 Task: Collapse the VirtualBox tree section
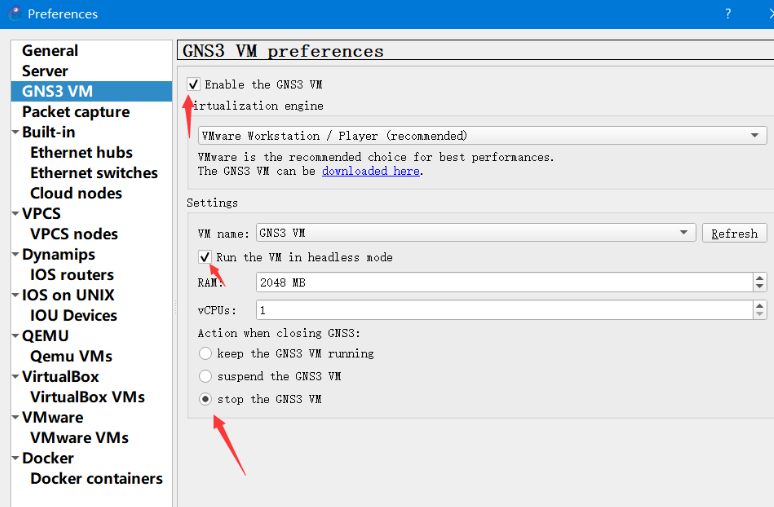tap(15, 376)
